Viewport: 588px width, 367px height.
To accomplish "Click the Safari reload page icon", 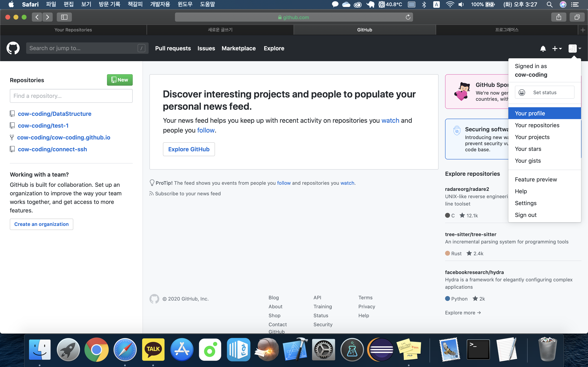I will click(408, 17).
